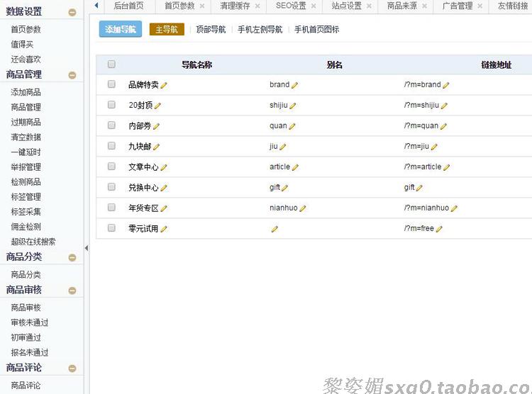The height and width of the screenshot is (394, 532).
Task: Click pencil icon next to 年货专区
Action: pos(164,208)
